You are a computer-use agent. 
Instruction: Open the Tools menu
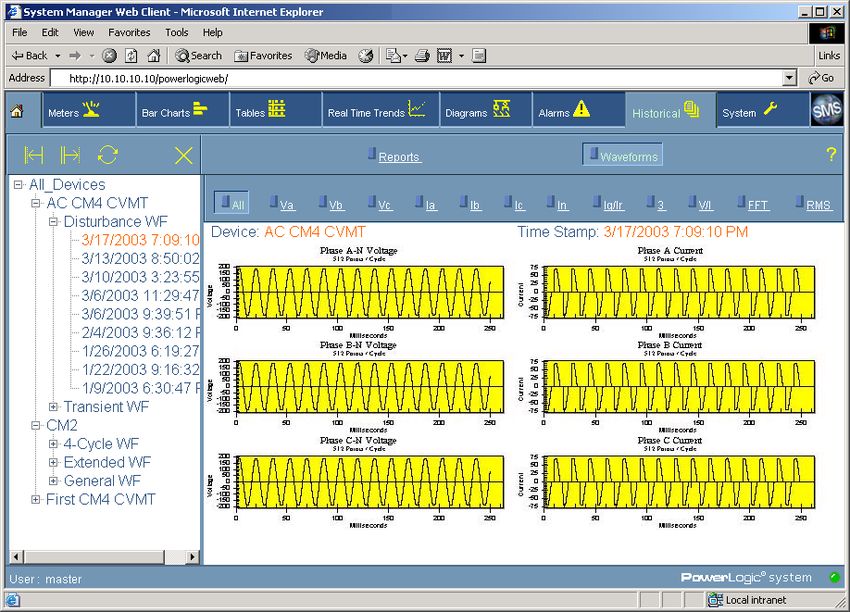pos(177,33)
